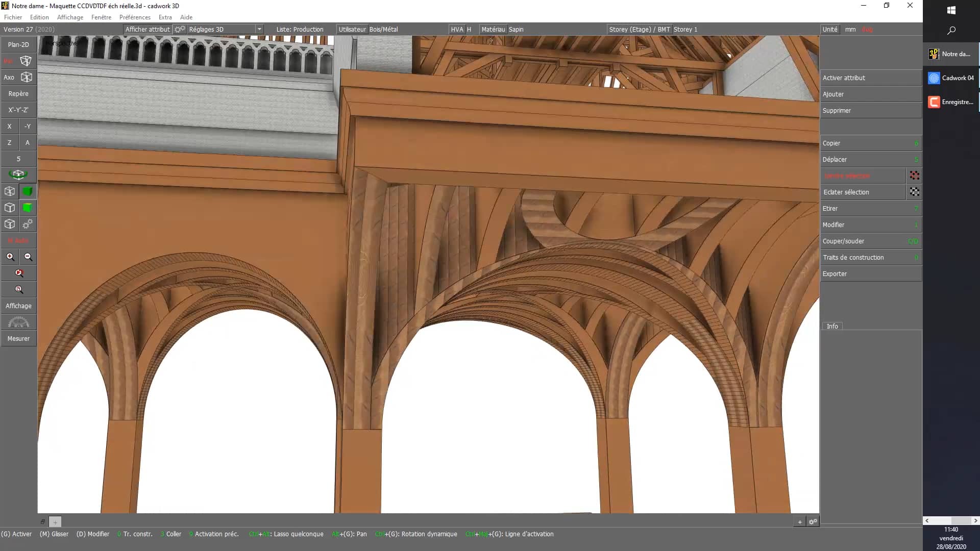Viewport: 980px width, 551px height.
Task: Click viewport settings gear at bottom right
Action: pos(813,521)
